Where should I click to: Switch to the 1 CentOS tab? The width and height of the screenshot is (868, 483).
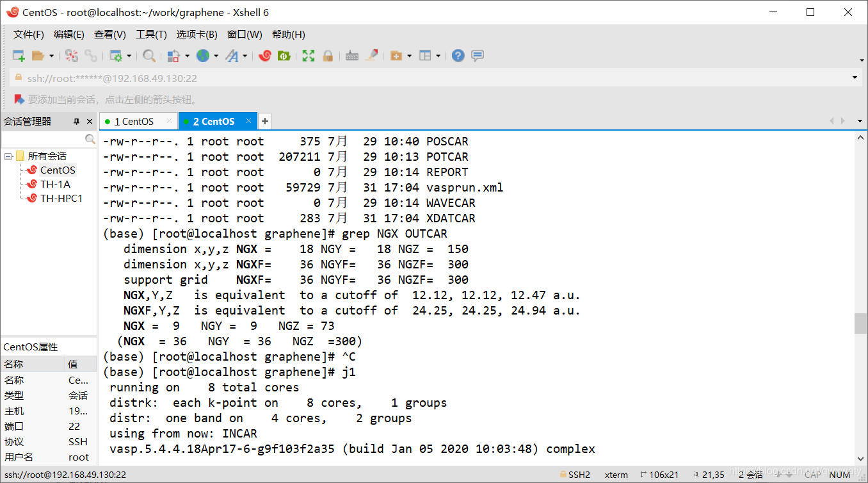pos(133,121)
